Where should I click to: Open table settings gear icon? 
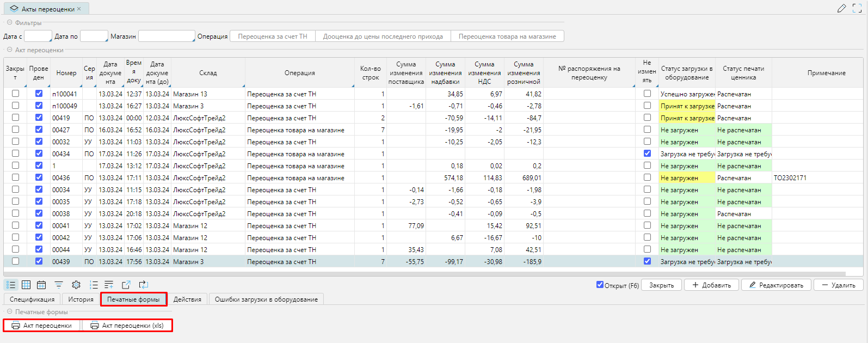76,285
